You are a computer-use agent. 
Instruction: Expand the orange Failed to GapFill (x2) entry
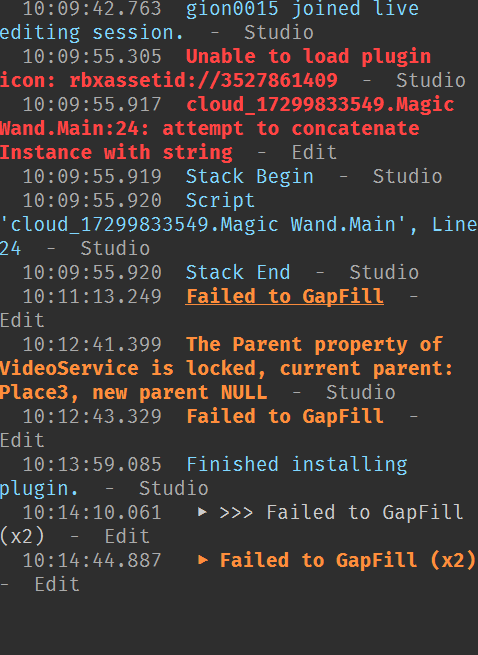point(202,560)
